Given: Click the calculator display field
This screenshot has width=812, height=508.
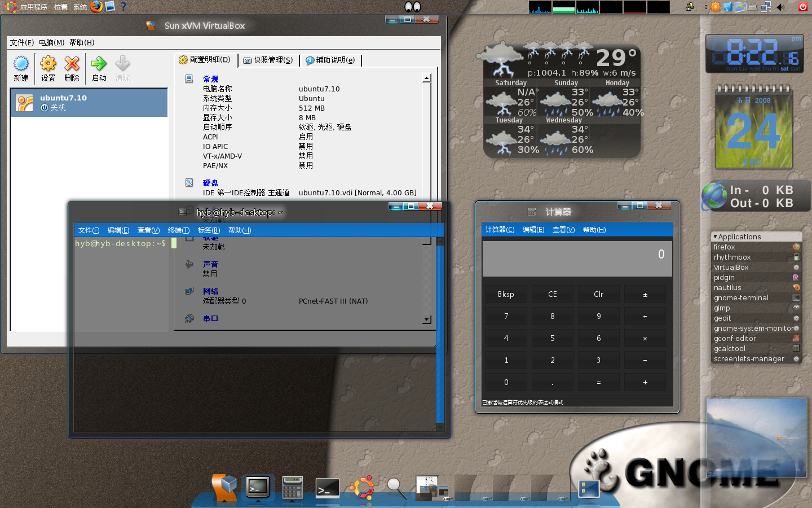Looking at the screenshot, I should tap(577, 259).
